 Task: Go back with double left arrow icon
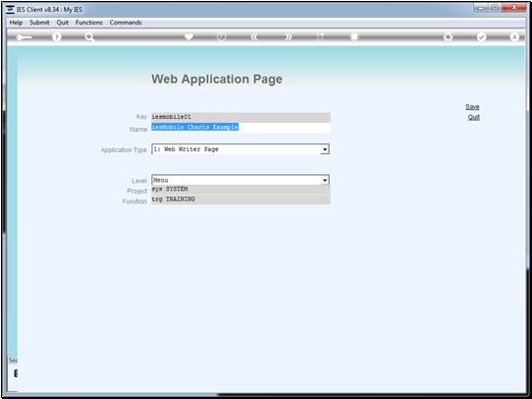(x=254, y=36)
